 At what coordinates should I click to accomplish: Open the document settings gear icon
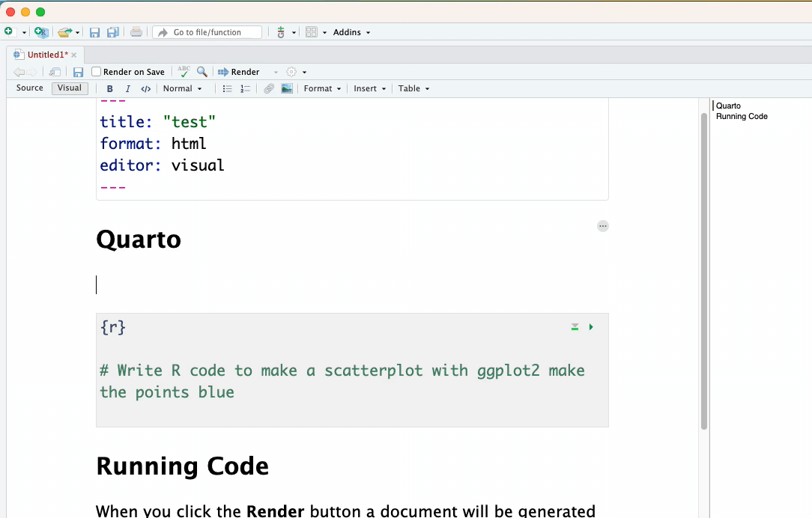click(x=291, y=71)
